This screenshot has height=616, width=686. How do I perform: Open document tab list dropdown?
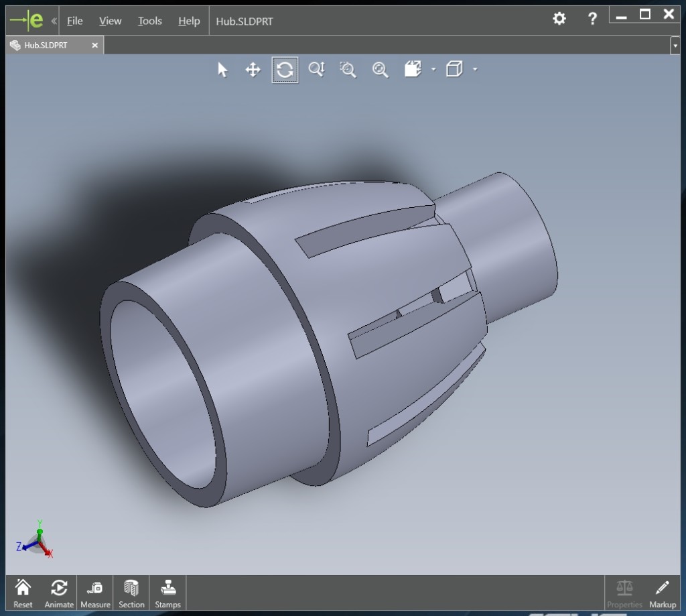[675, 46]
